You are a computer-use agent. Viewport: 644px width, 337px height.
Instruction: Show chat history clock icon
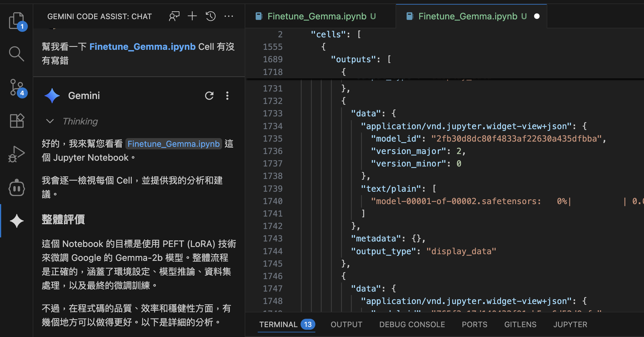(211, 16)
